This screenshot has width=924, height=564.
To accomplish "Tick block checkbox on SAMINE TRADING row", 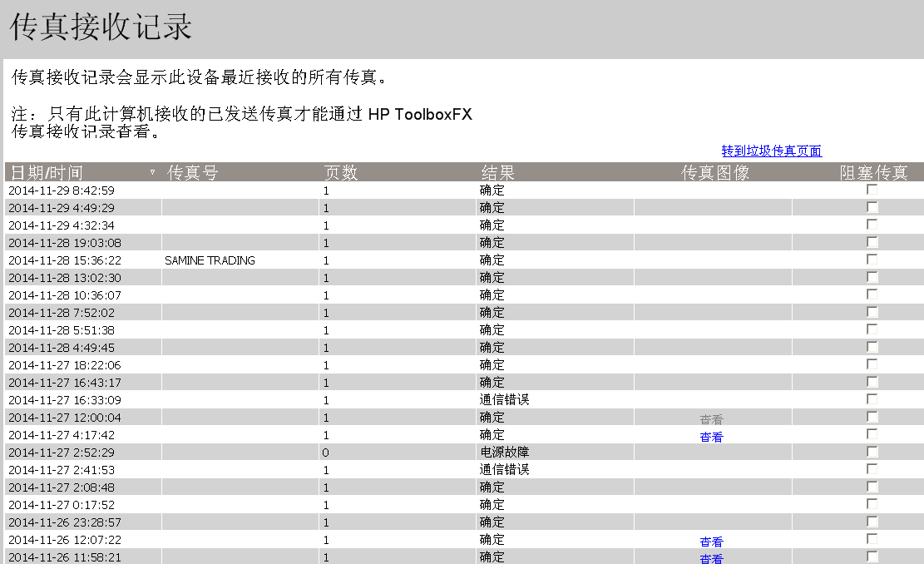I will coord(872,260).
